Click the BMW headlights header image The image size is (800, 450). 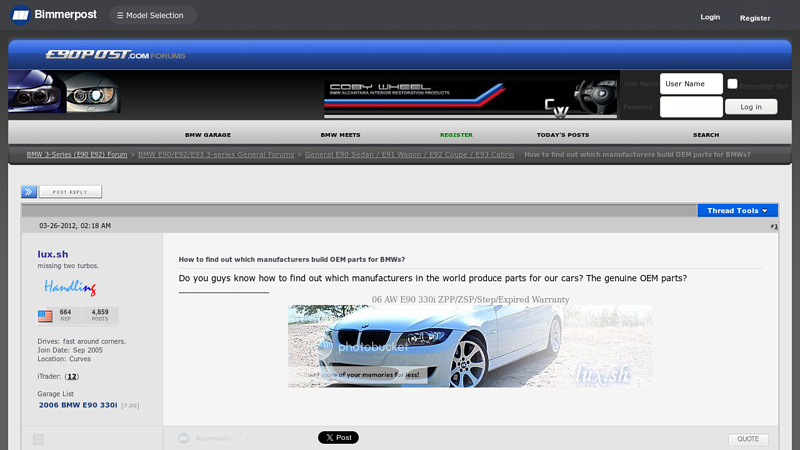point(64,92)
